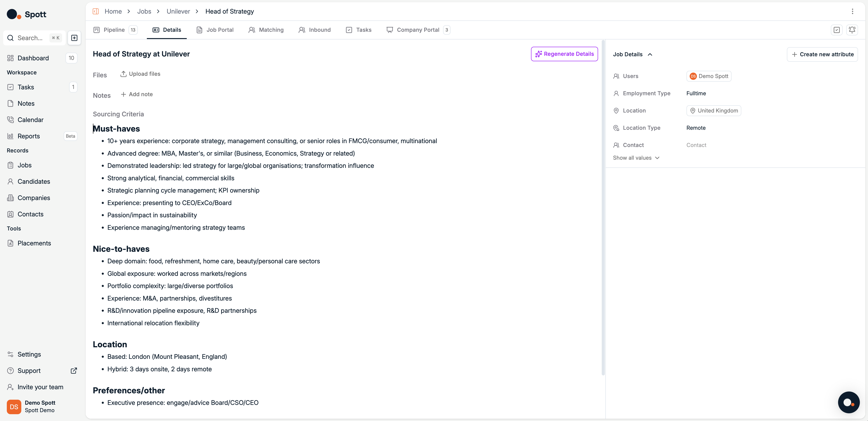
Task: Click the empty Contact value field
Action: (x=696, y=145)
